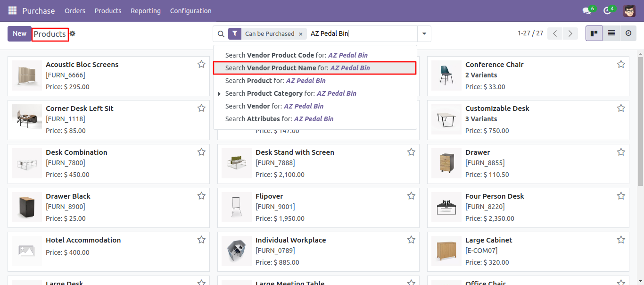Star the Four Person Desk product
644x285 pixels.
pyautogui.click(x=621, y=196)
